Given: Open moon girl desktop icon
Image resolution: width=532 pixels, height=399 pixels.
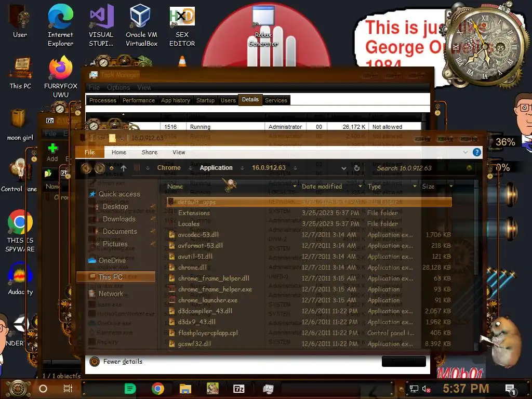Looking at the screenshot, I should click(20, 125).
